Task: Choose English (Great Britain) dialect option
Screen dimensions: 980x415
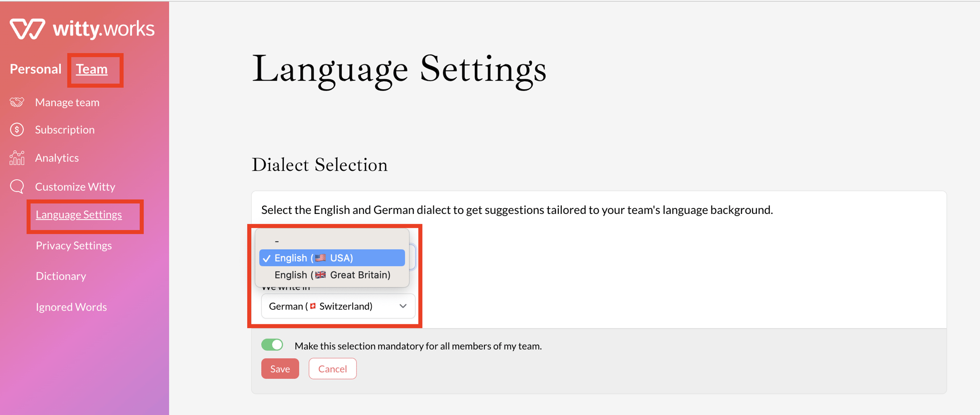Action: [x=332, y=275]
